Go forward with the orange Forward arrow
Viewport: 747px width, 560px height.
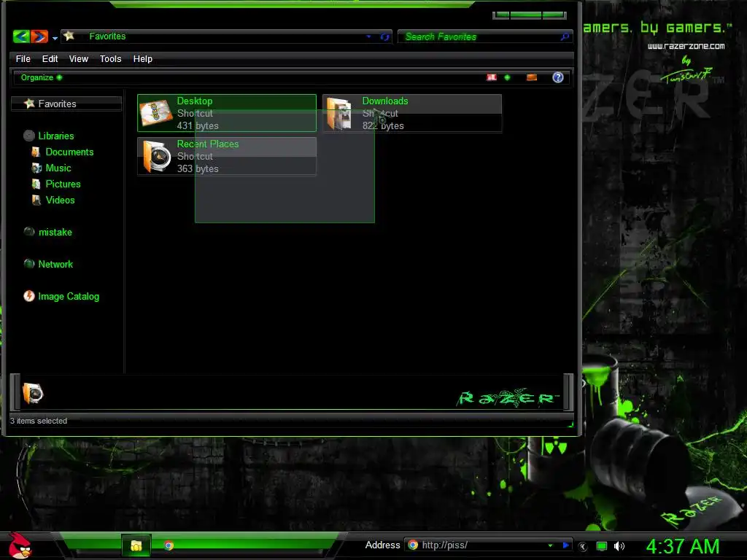[x=39, y=36]
